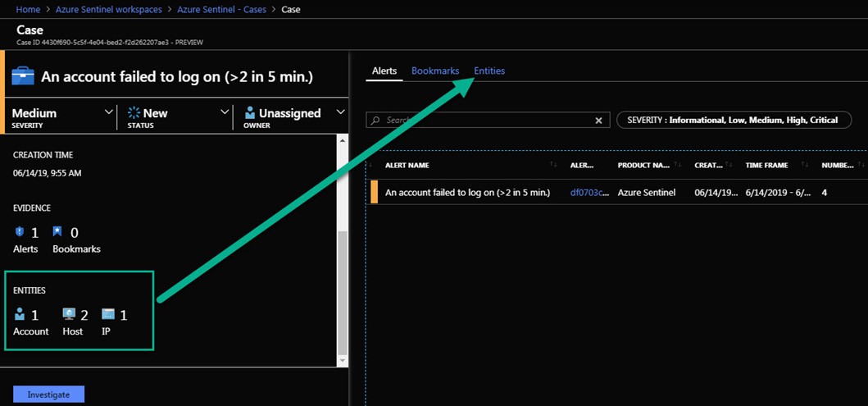Go to Home breadcrumb
This screenshot has height=406, width=868.
[x=29, y=10]
